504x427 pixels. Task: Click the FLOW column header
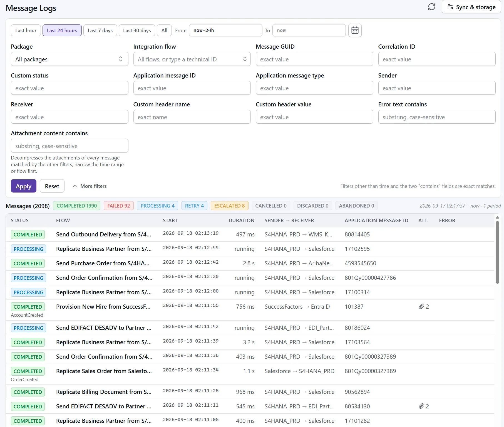63,220
